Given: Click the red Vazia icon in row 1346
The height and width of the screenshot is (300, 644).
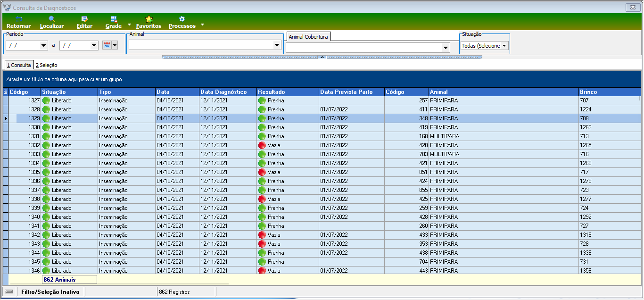Looking at the screenshot, I should pos(262,271).
